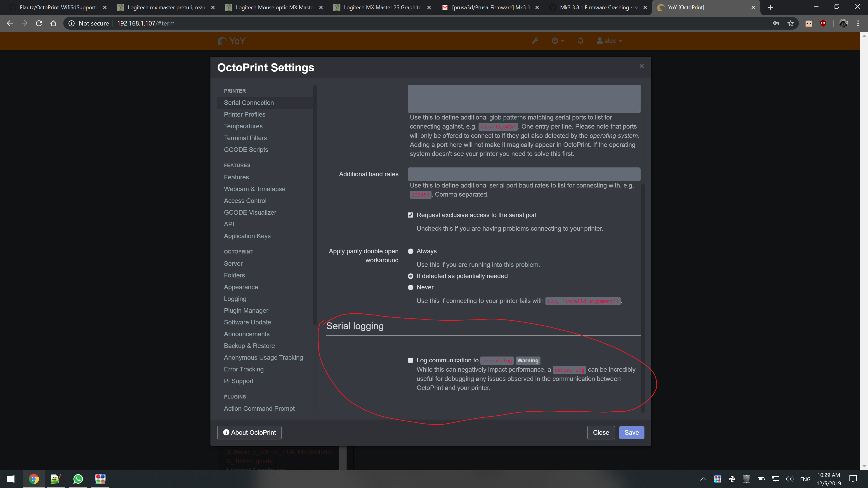Click the additional serial ports textarea

pos(524,99)
